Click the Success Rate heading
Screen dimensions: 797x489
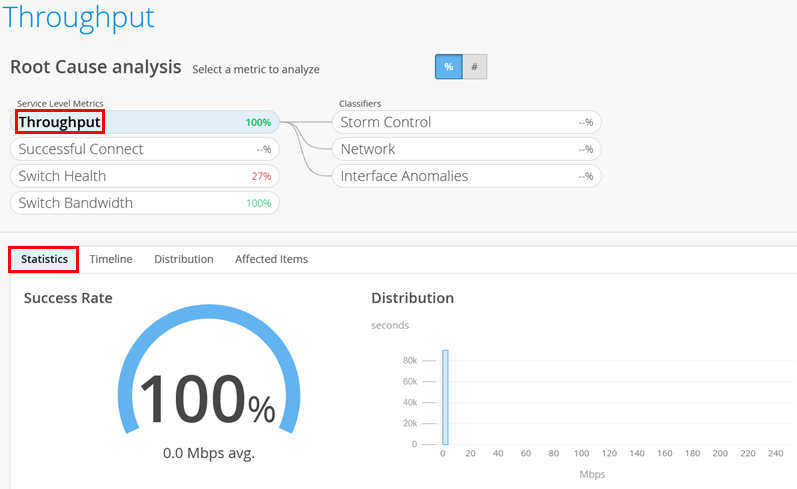68,298
